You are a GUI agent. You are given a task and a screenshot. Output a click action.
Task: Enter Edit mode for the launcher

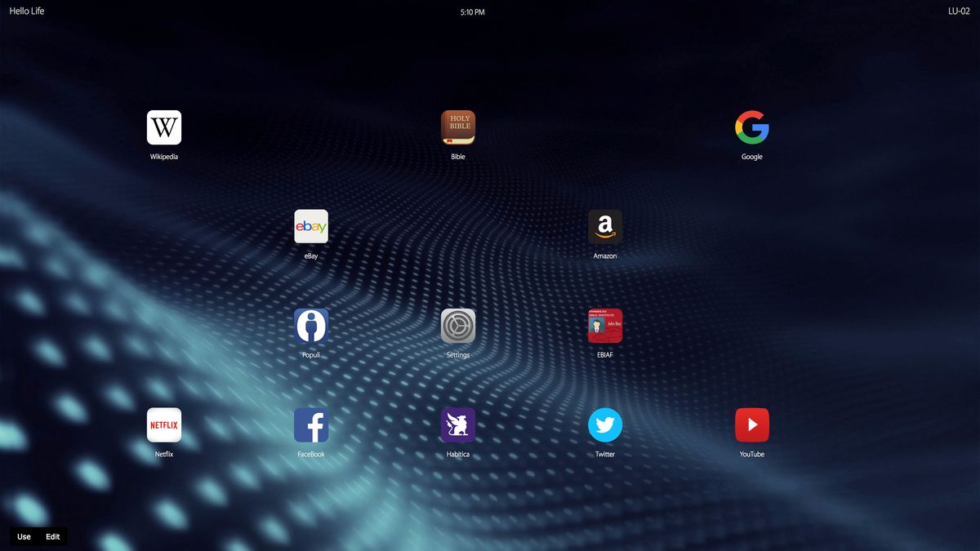point(52,536)
